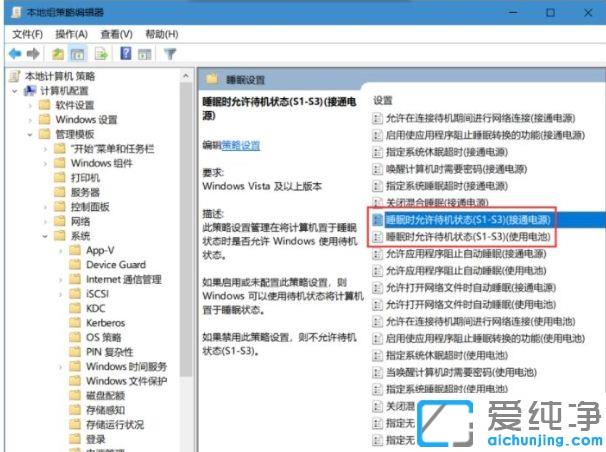Image resolution: width=606 pixels, height=452 pixels.
Task: Select 当唤醒计算机时需要密码(使用电池) policy
Action: coord(461,372)
